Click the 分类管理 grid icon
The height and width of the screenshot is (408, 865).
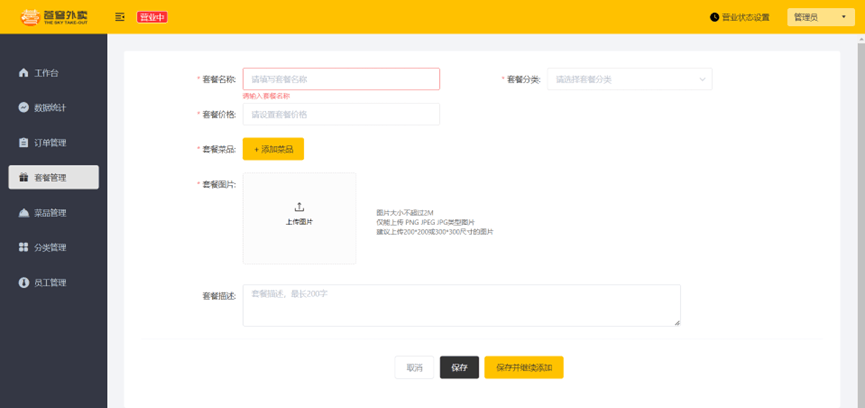23,248
